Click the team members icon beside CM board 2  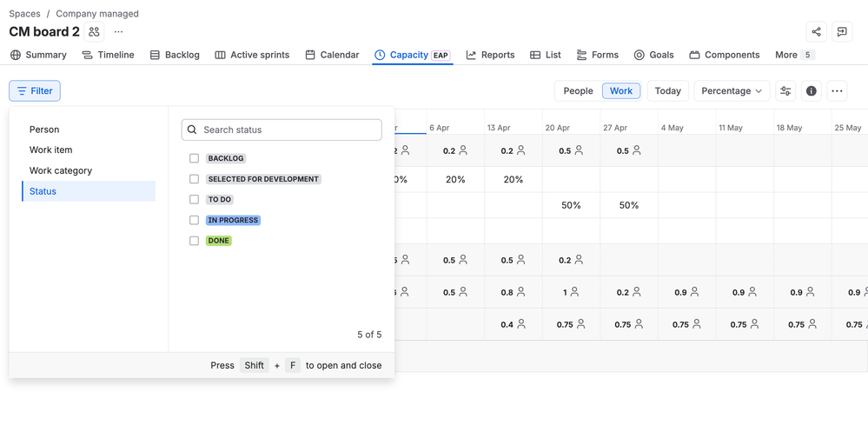pyautogui.click(x=94, y=31)
